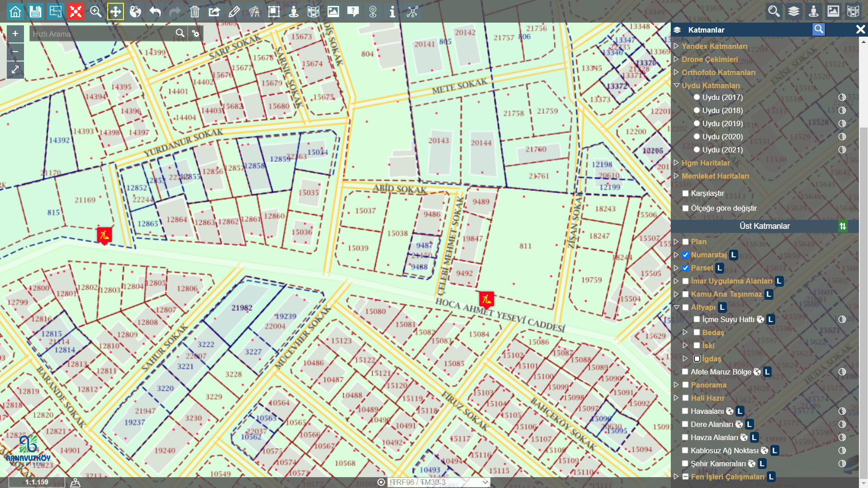Expand the Yandex Katmanları group
The width and height of the screenshot is (868, 488).
click(676, 46)
